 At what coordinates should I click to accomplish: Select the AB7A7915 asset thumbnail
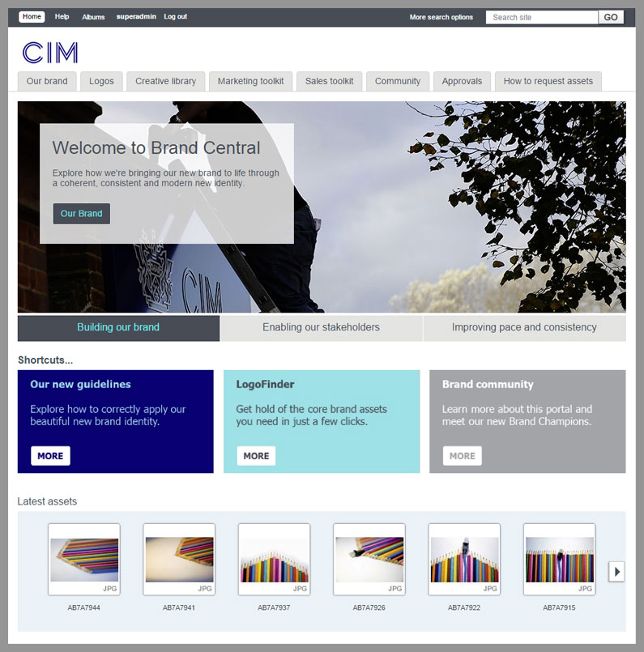559,560
